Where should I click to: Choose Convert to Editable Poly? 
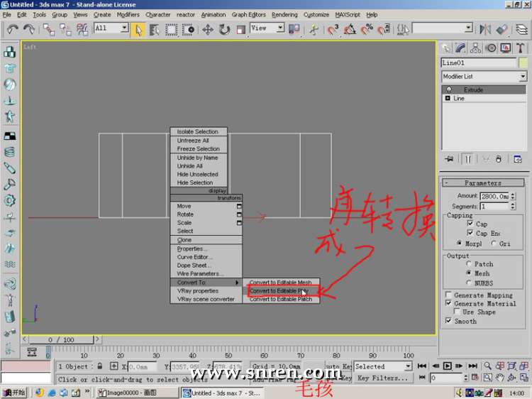281,291
